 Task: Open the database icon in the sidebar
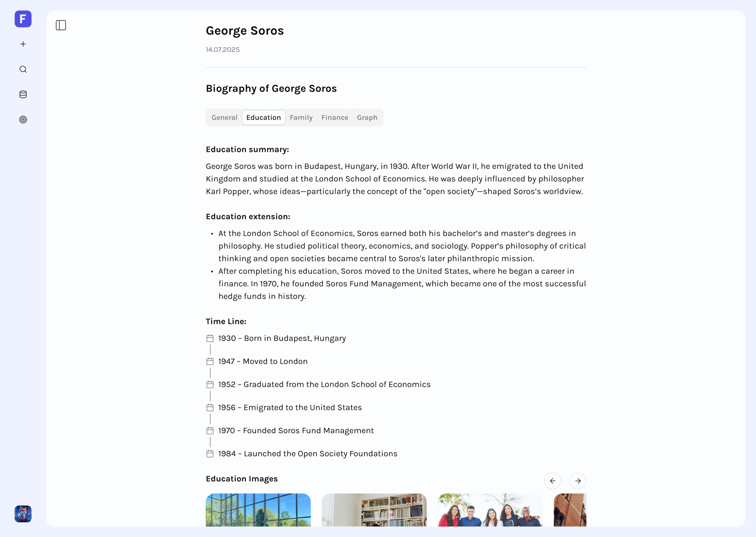[x=23, y=94]
